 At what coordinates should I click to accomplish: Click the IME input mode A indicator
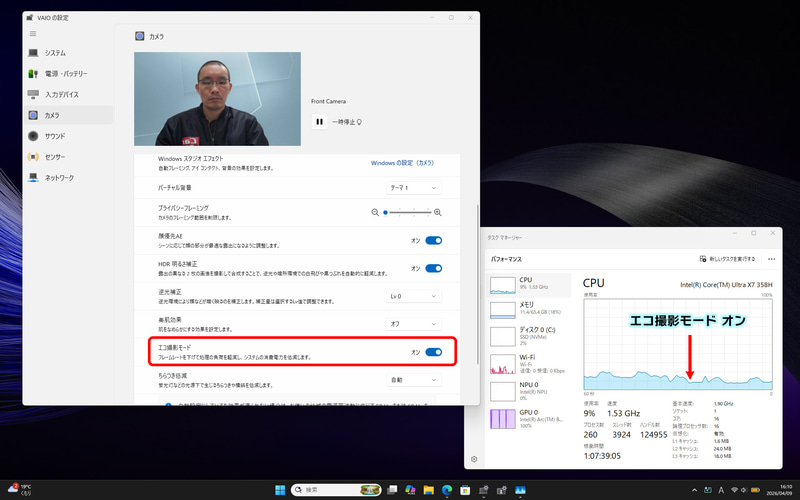(x=721, y=490)
